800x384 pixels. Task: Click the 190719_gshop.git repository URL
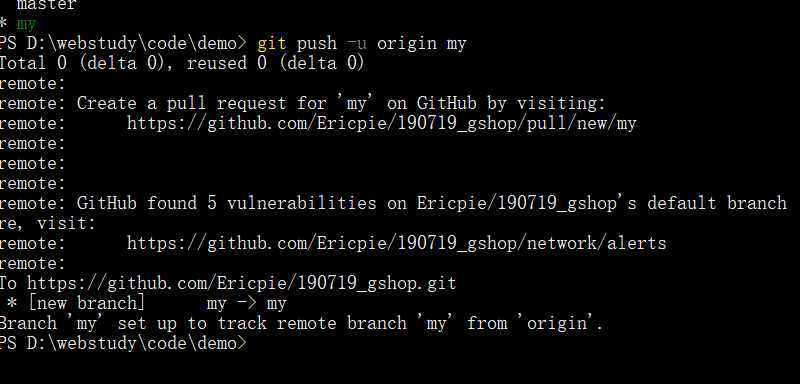coord(241,283)
